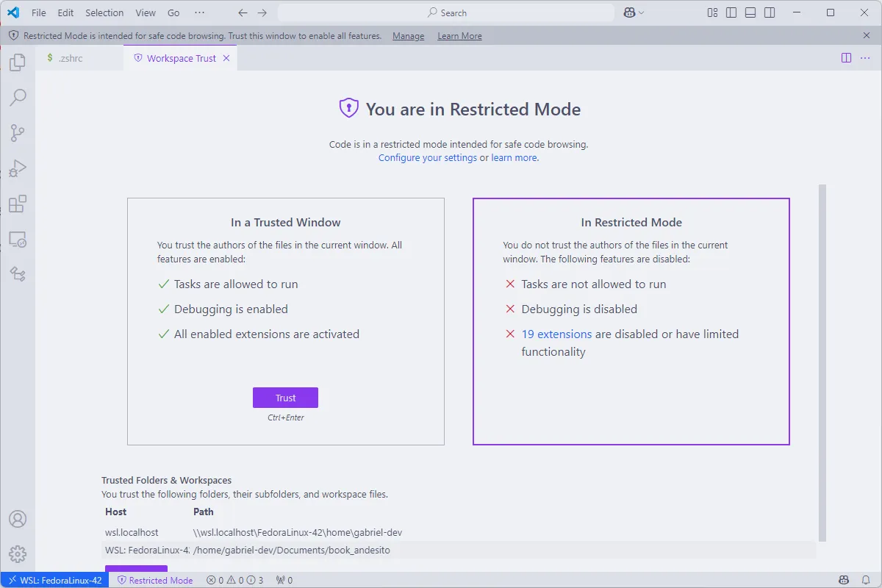Open the Go menu
Screen dimensions: 882x588
click(173, 12)
